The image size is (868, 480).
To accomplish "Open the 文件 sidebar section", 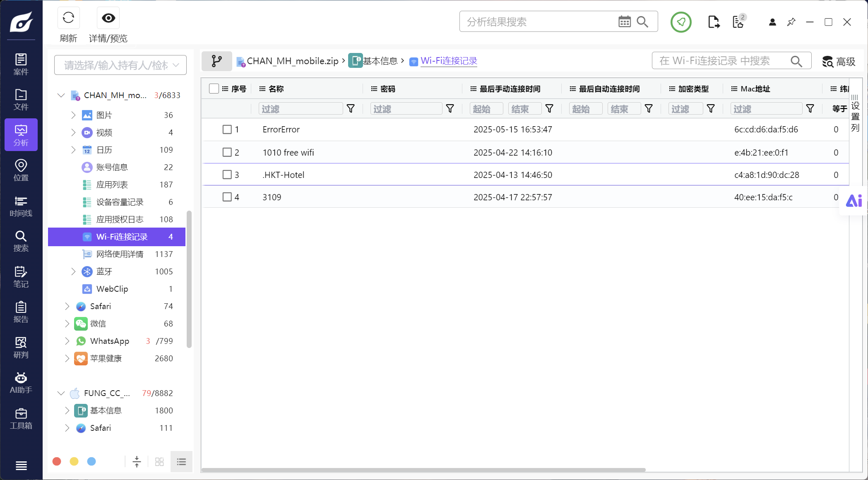I will 21,99.
